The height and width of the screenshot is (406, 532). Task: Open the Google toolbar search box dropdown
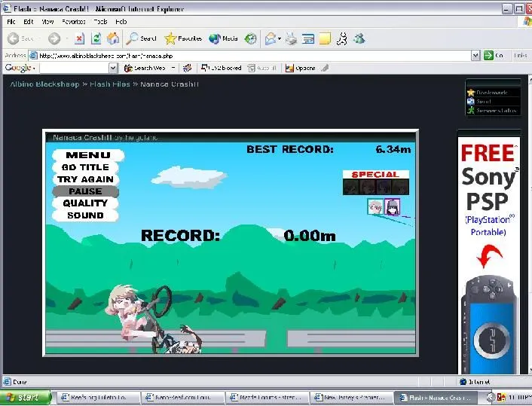(113, 68)
